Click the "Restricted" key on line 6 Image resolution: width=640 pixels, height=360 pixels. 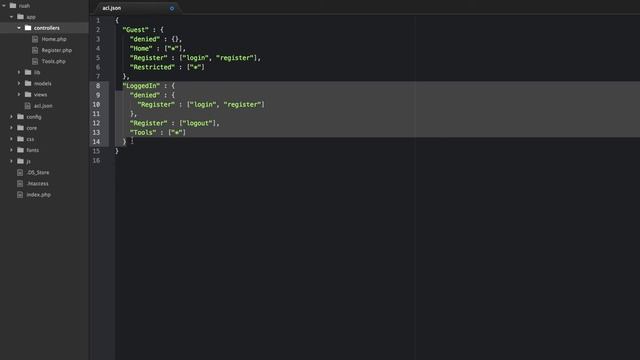point(152,67)
